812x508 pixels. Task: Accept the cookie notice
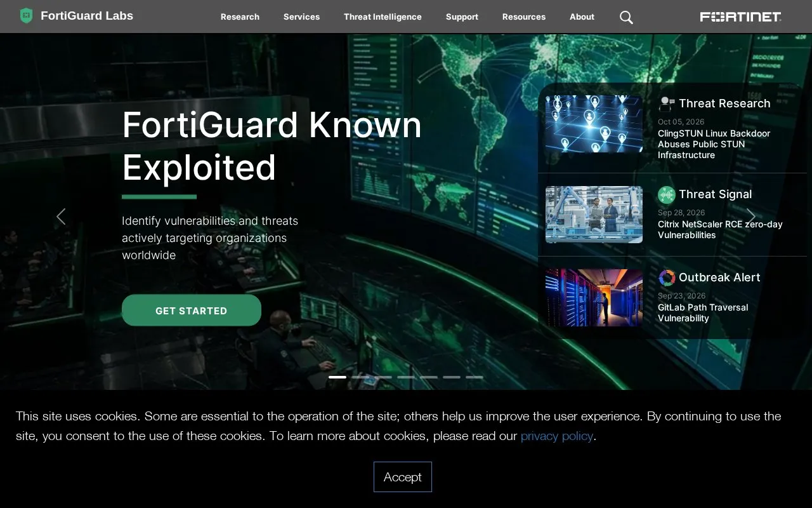403,477
